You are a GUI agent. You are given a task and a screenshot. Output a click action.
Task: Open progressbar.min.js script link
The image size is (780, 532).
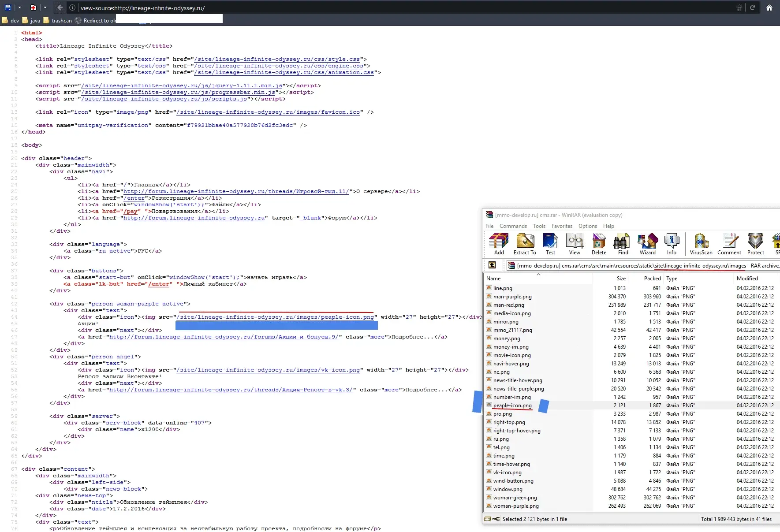tap(178, 92)
